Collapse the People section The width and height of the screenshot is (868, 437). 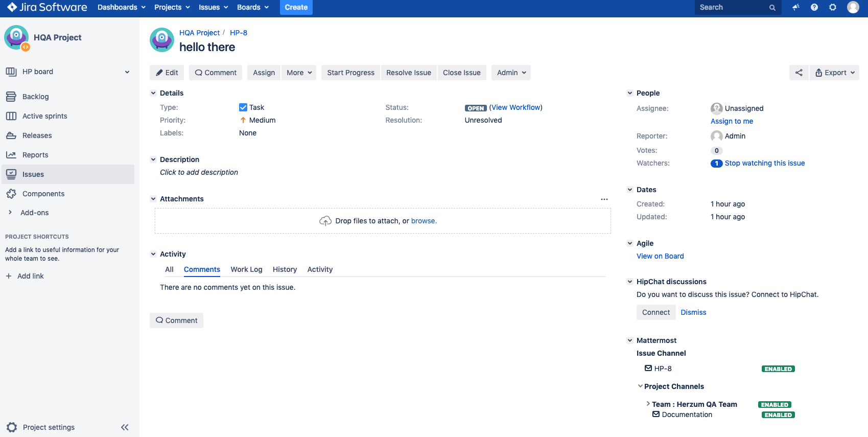[x=630, y=93]
